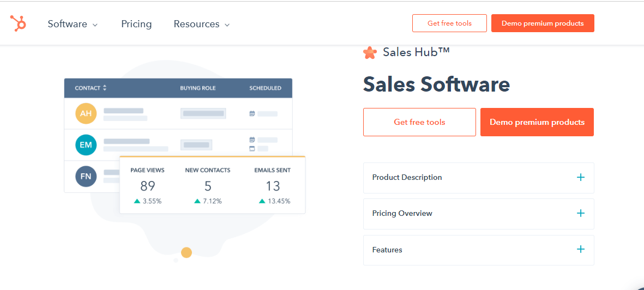This screenshot has width=644, height=290.
Task: Click the green arrow beside 13.45%
Action: (x=262, y=201)
